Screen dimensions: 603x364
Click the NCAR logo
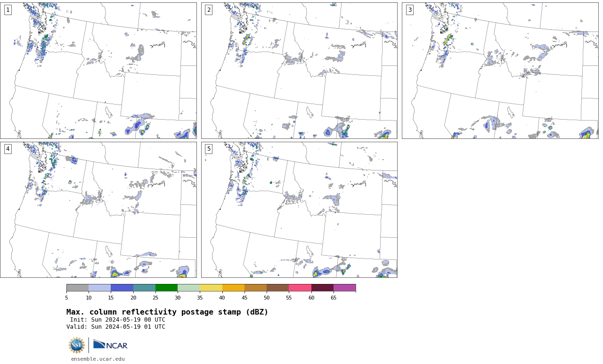110,345
